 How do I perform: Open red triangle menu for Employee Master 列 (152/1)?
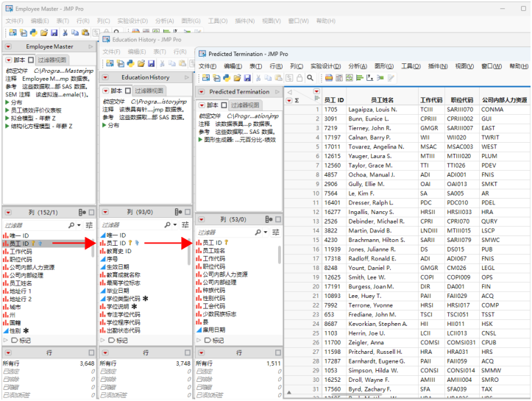[x=9, y=213]
